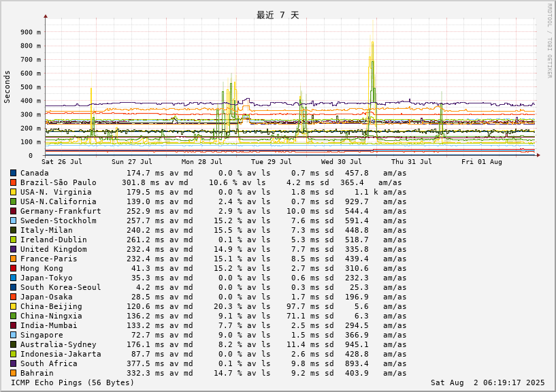Viewport: 556px width, 392px height.
Task: Select the Singapore light blue swatch
Action: (x=14, y=336)
